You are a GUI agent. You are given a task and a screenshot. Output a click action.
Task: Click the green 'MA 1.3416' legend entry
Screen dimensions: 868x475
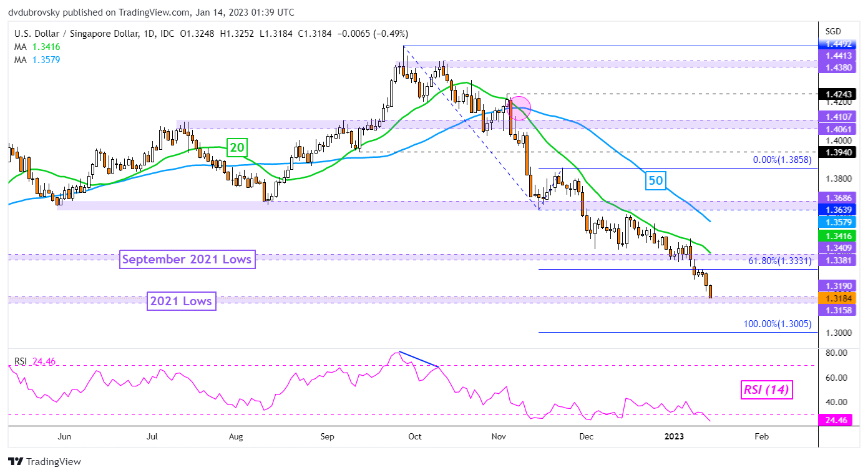point(37,47)
